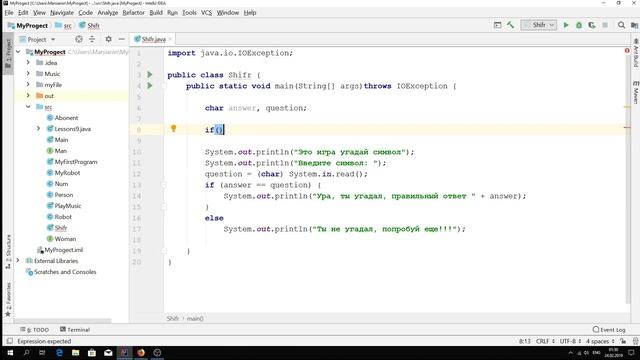Open Edge browser from taskbar
This screenshot has width=640, height=360.
tap(59, 353)
